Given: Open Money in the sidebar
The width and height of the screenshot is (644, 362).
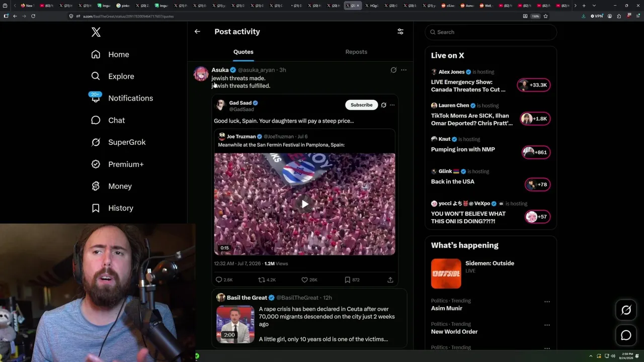Looking at the screenshot, I should click(111, 186).
